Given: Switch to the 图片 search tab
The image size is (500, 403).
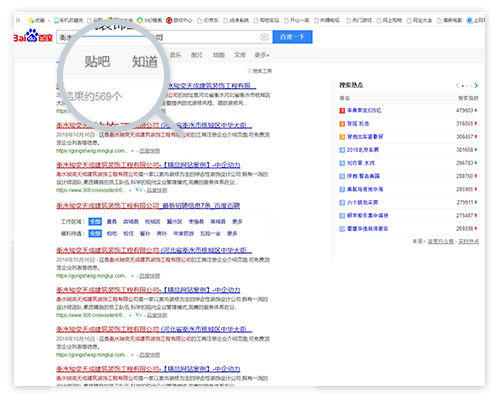Looking at the screenshot, I should 197,55.
